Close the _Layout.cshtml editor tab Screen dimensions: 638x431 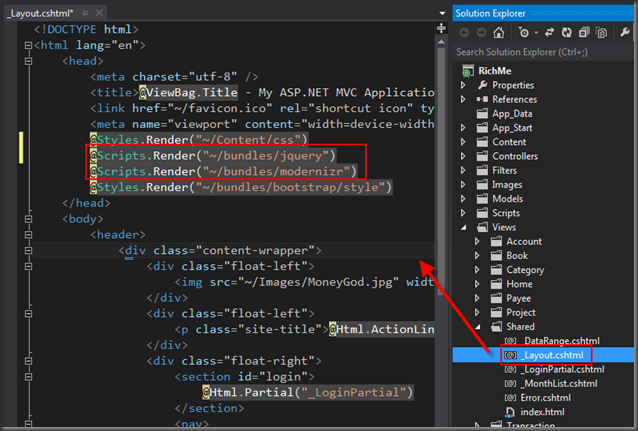pyautogui.click(x=99, y=13)
